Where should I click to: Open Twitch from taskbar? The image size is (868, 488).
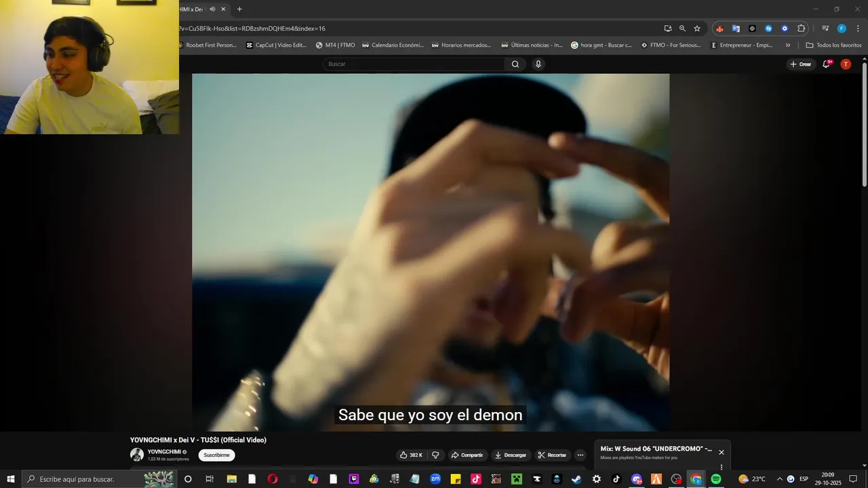click(x=354, y=479)
